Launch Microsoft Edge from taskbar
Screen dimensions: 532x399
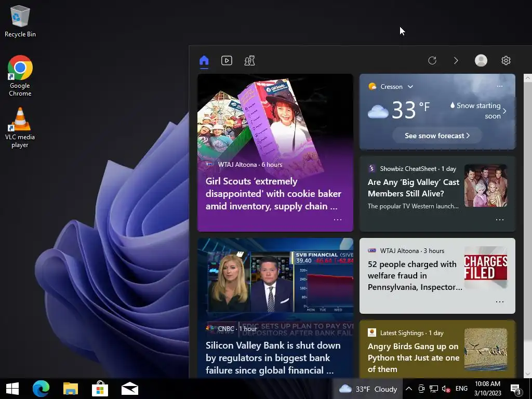(x=41, y=389)
